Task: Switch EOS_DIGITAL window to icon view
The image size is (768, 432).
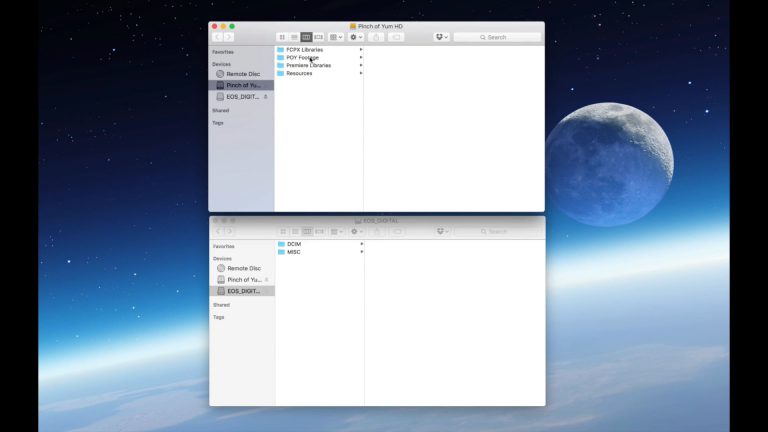Action: click(x=283, y=231)
